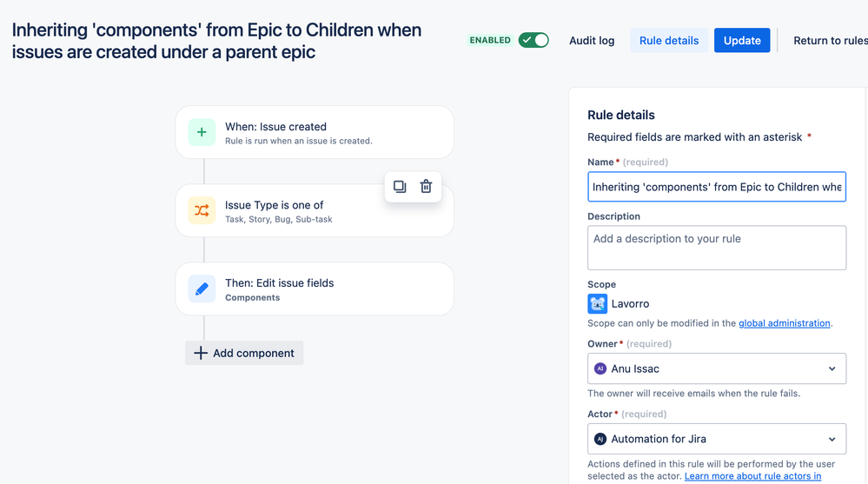Click the Lavorro project avatar icon
The width and height of the screenshot is (868, 484).
click(x=597, y=304)
